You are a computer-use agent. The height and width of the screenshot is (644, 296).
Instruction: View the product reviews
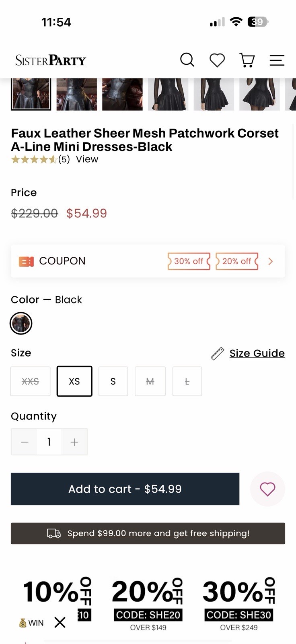tap(87, 159)
